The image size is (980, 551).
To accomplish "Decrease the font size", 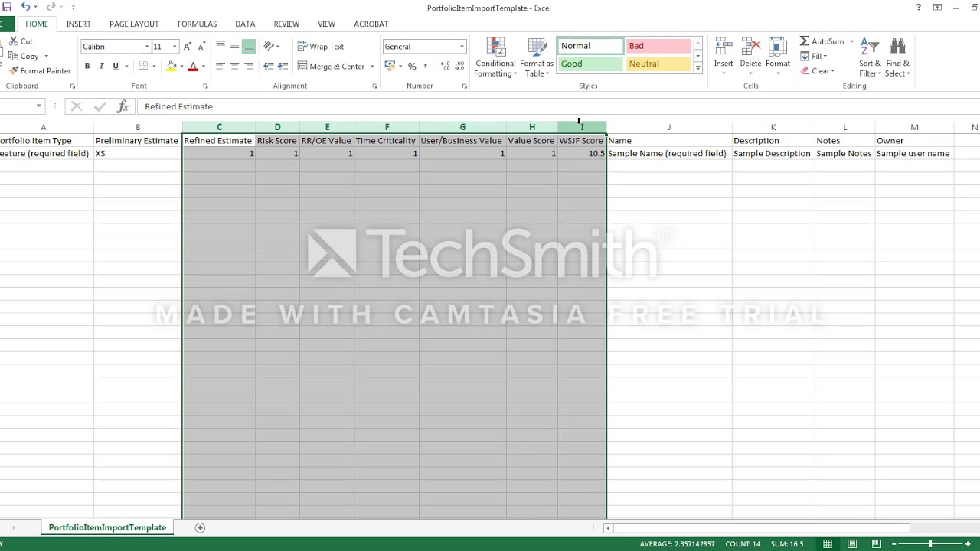I will click(x=201, y=47).
